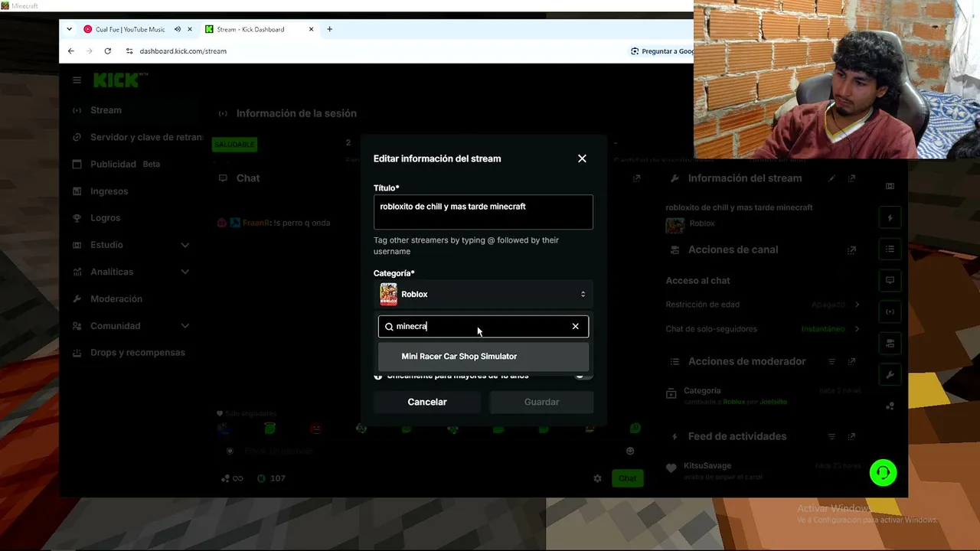Click the chat message input

[x=429, y=452]
